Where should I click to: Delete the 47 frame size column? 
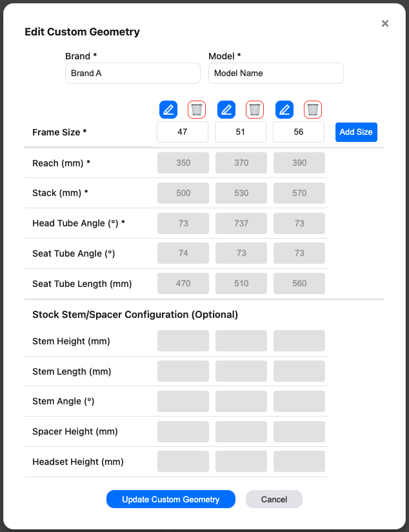pyautogui.click(x=197, y=109)
